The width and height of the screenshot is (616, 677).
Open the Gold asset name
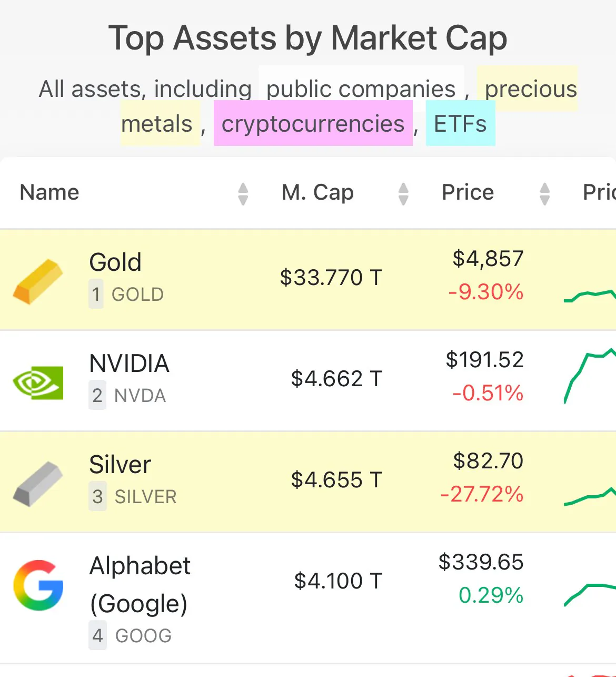[115, 262]
